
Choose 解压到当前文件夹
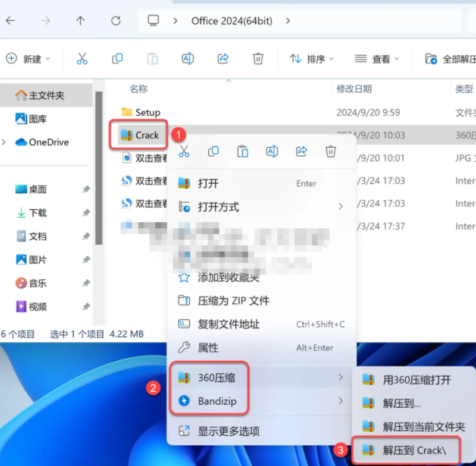click(414, 427)
